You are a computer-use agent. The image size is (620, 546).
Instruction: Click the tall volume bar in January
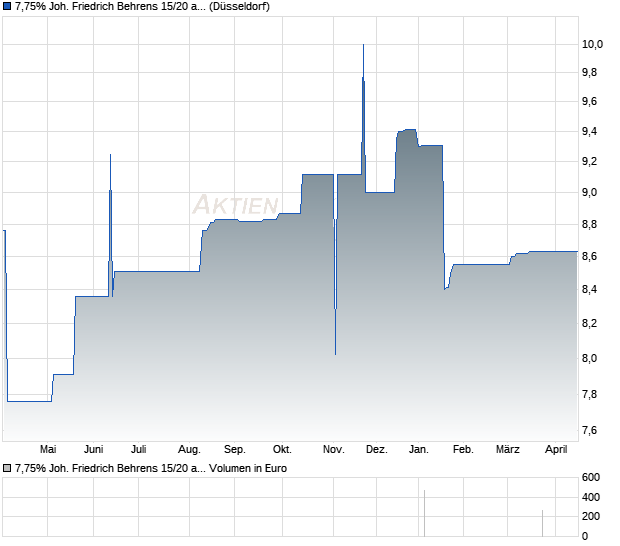(x=424, y=513)
